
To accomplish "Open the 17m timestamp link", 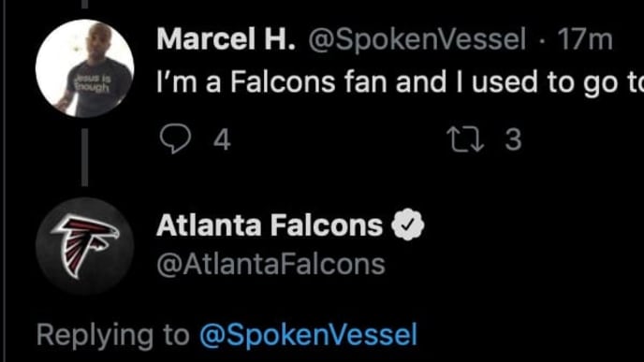I will click(x=585, y=40).
